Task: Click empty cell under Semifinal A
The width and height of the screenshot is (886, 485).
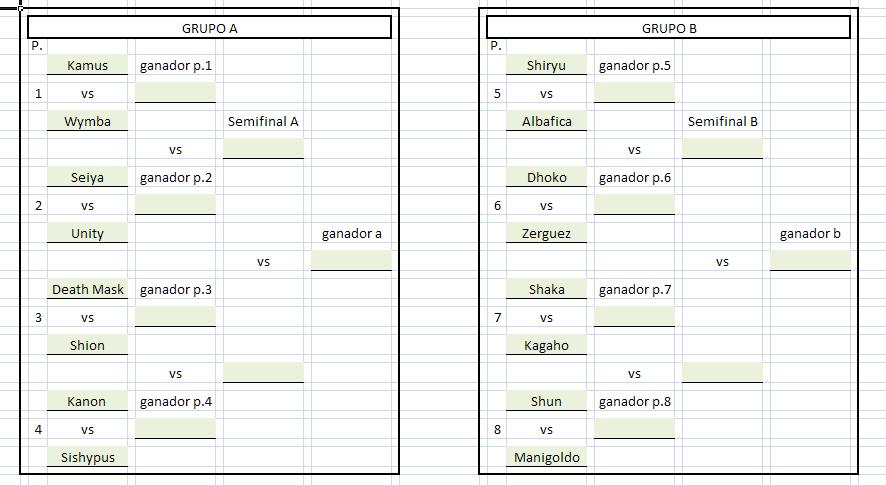Action: pos(263,149)
